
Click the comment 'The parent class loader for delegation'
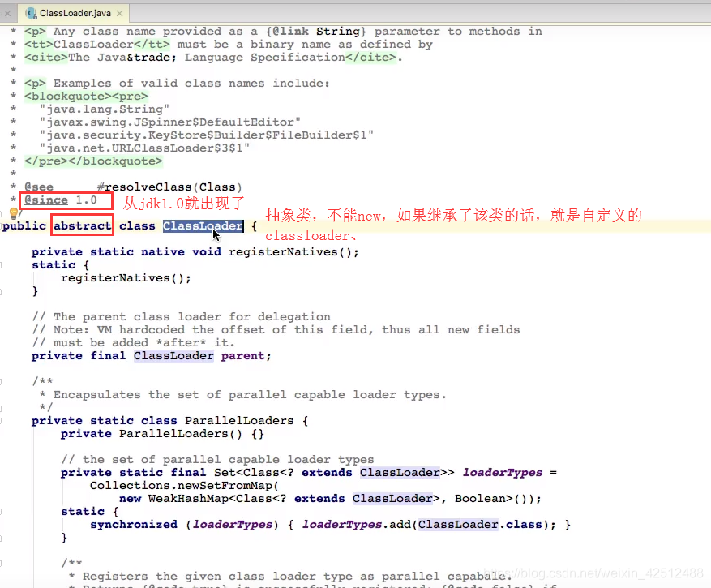pyautogui.click(x=182, y=316)
